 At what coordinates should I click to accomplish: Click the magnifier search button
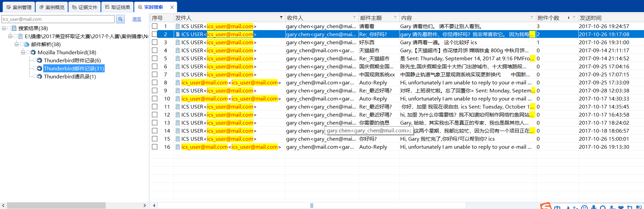coord(120,19)
